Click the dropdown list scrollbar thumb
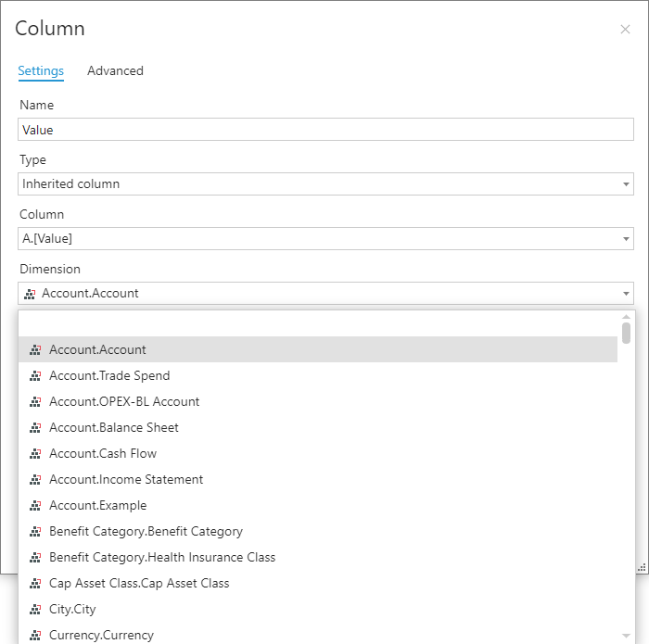Image resolution: width=649 pixels, height=644 pixels. 627,333
